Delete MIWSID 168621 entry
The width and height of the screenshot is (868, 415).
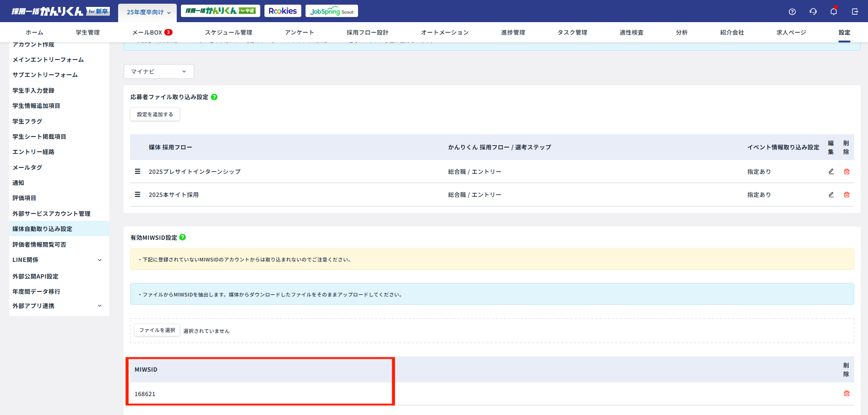coord(847,393)
